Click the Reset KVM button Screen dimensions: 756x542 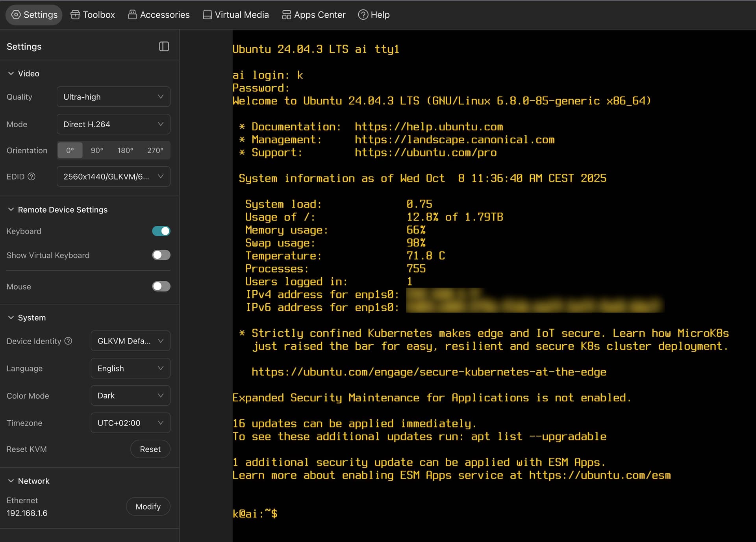click(x=150, y=449)
